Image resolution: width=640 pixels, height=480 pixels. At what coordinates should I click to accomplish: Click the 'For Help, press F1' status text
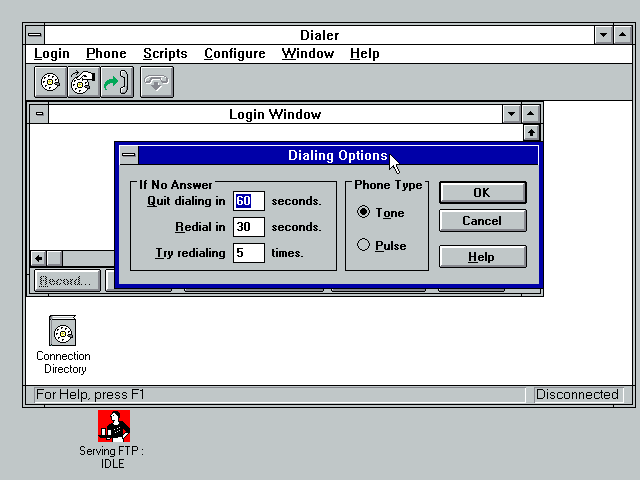[x=90, y=394]
